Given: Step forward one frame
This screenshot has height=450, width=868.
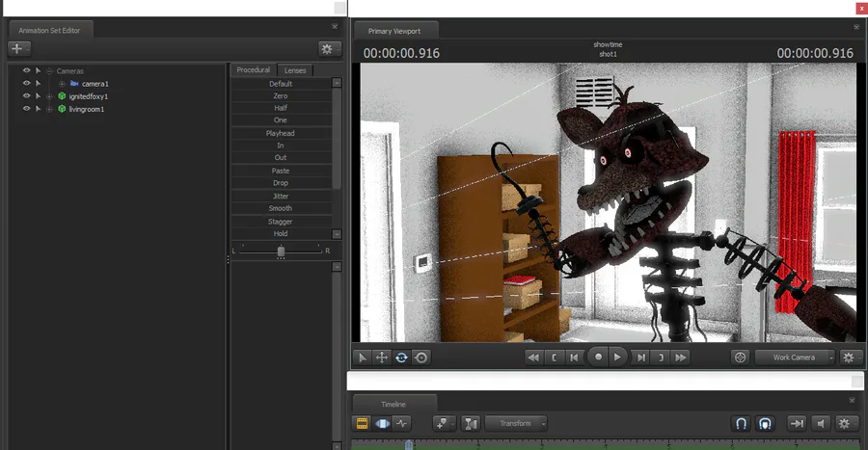Looking at the screenshot, I should (641, 357).
